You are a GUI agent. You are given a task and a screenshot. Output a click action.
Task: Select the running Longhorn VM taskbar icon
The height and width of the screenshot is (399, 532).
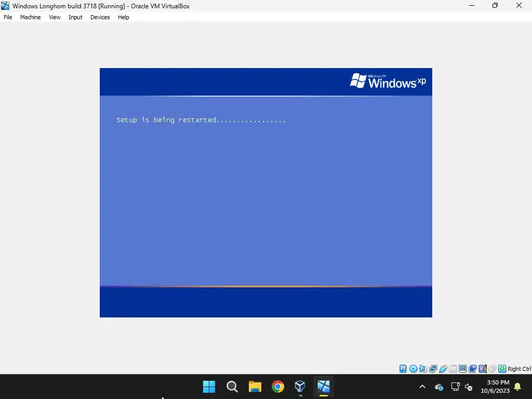(x=323, y=387)
